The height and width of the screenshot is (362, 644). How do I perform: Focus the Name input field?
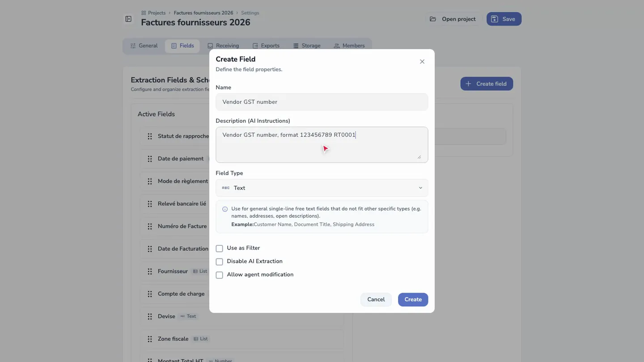[x=322, y=102]
